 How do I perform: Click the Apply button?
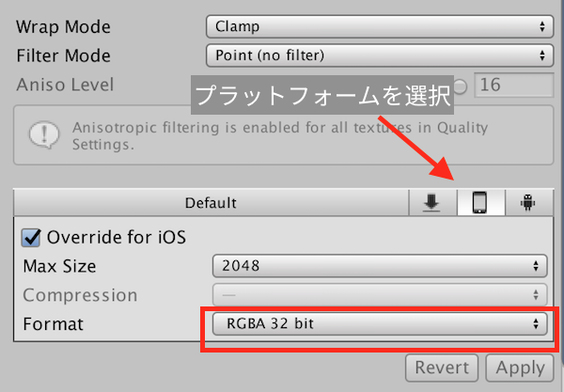pos(520,368)
